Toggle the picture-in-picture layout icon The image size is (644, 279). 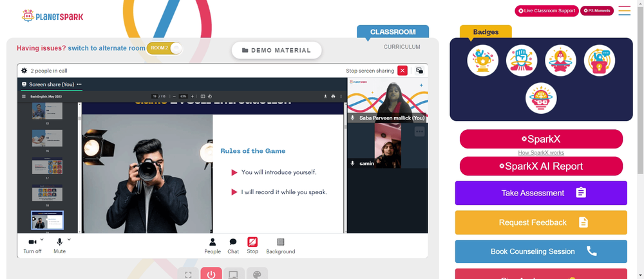(x=419, y=71)
